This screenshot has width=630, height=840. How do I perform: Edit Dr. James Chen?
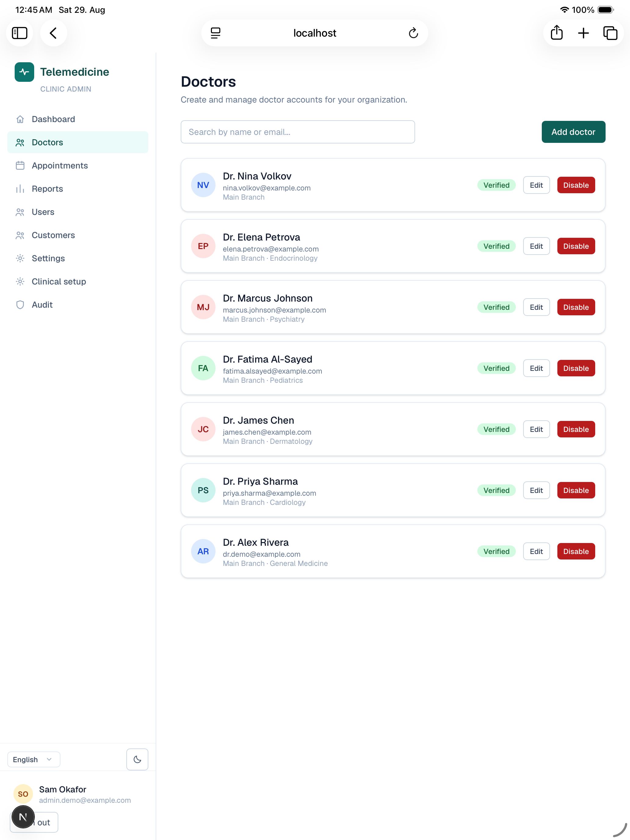(x=536, y=429)
